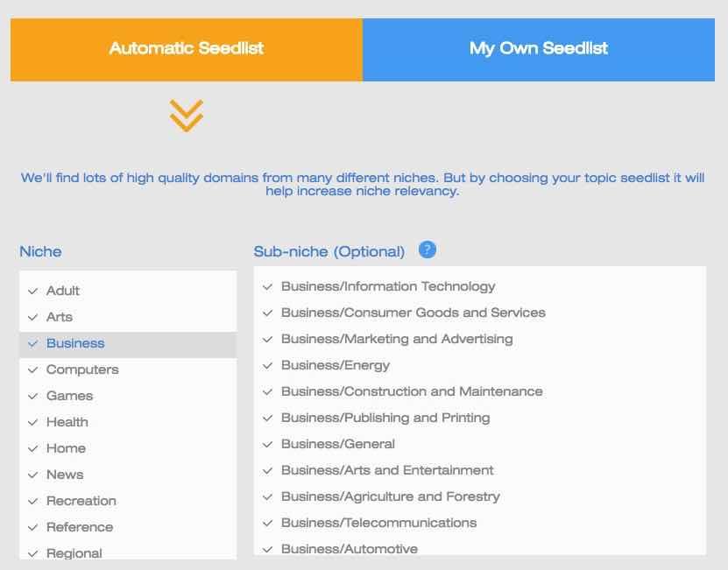728x570 pixels.
Task: Select the Reference niche
Action: coord(79,527)
